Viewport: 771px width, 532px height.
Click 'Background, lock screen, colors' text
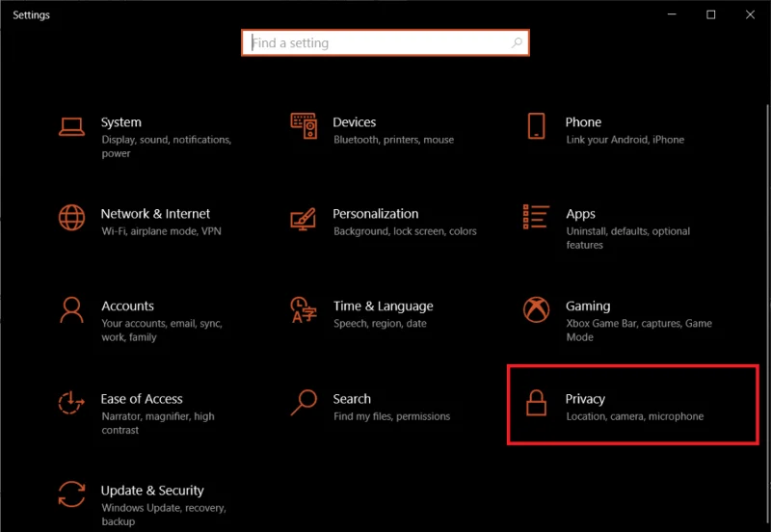405,231
